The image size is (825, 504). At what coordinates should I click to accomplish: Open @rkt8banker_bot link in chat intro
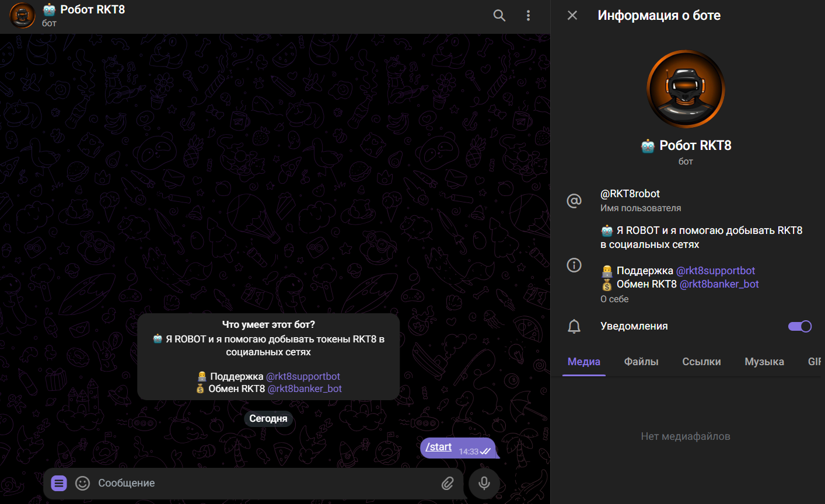tap(305, 389)
